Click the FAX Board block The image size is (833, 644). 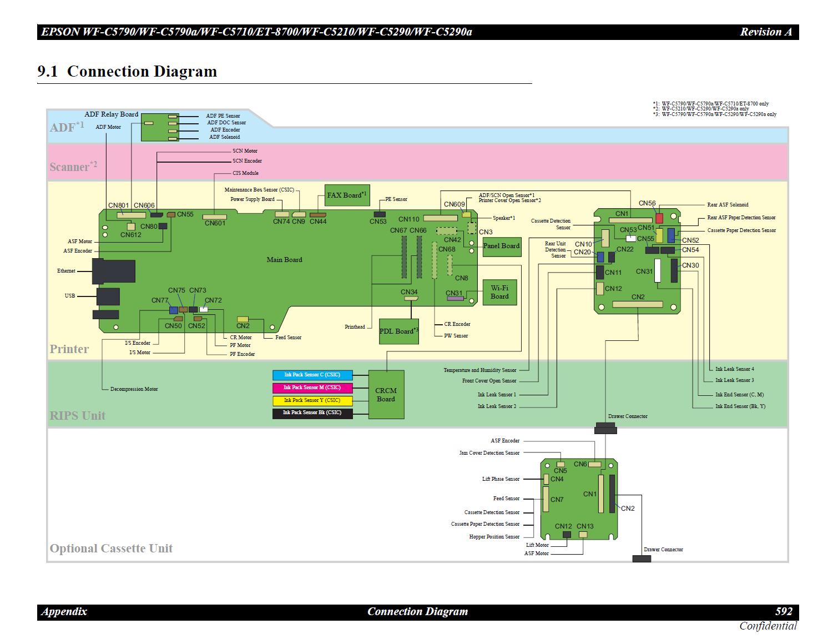(x=347, y=195)
